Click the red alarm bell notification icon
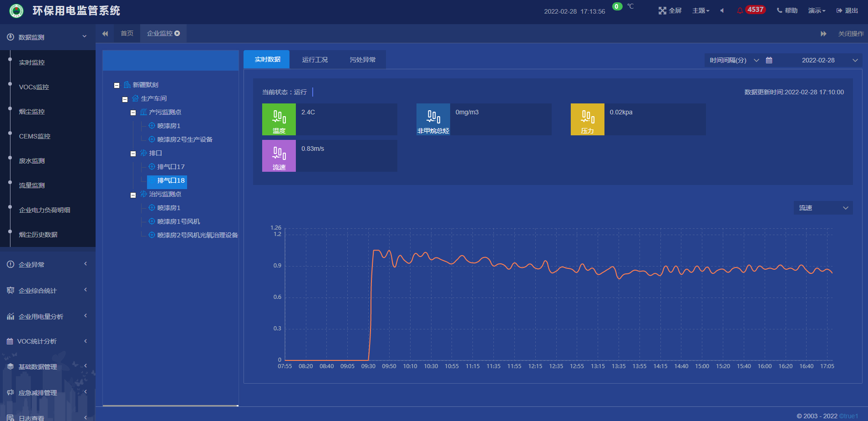Image resolution: width=868 pixels, height=421 pixels. 740,10
